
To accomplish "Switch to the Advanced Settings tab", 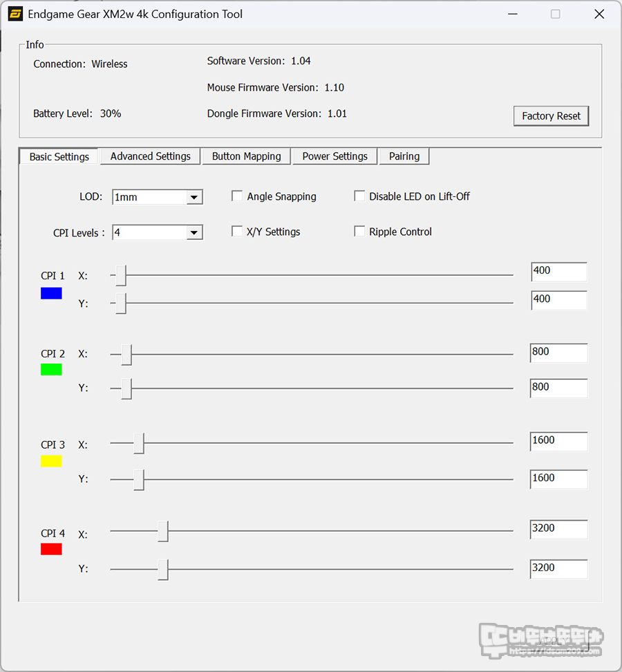I will click(151, 156).
